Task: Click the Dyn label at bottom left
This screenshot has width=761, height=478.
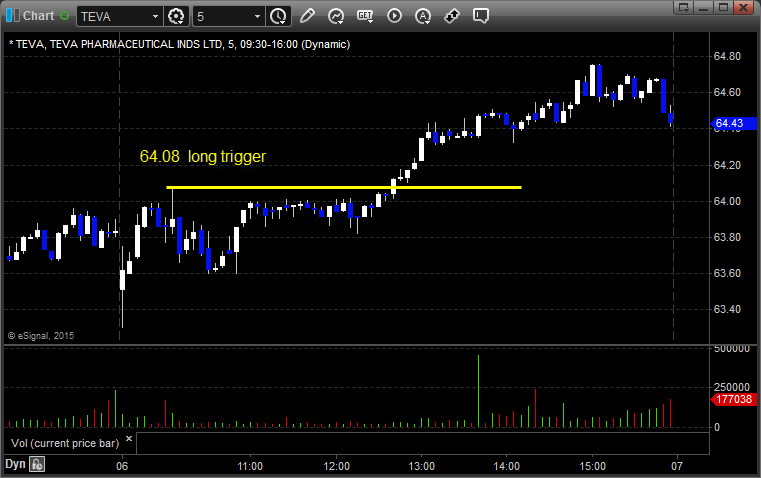Action: [15, 464]
